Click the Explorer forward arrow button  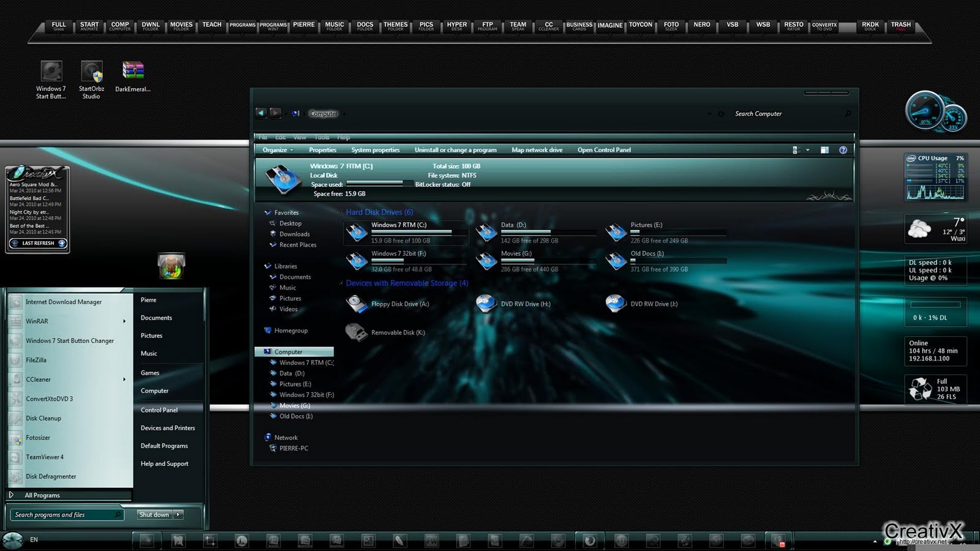click(x=276, y=113)
